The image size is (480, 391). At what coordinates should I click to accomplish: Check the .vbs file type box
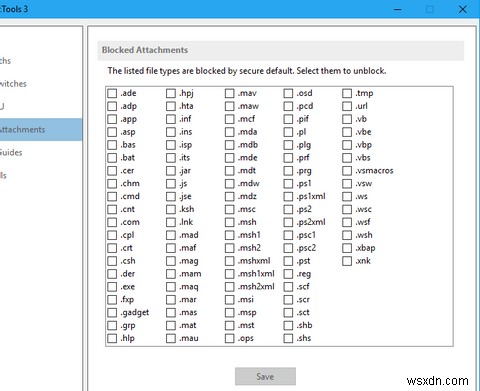[347, 158]
